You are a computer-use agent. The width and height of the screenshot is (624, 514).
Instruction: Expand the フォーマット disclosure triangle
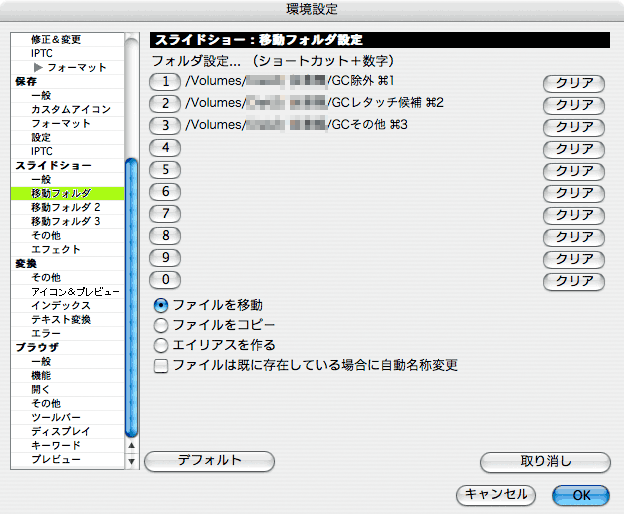(39, 67)
